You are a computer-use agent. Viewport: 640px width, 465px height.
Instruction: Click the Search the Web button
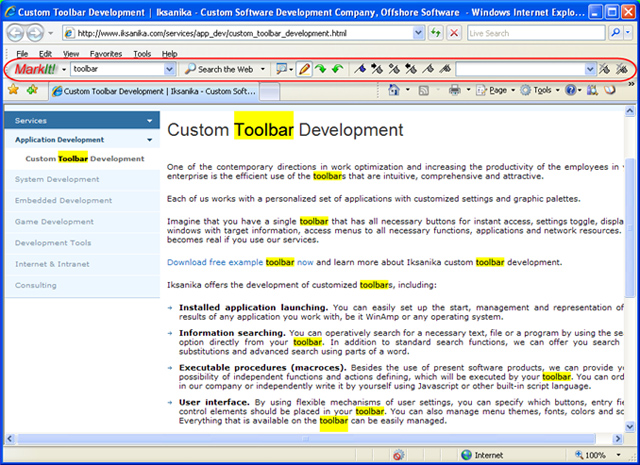219,69
